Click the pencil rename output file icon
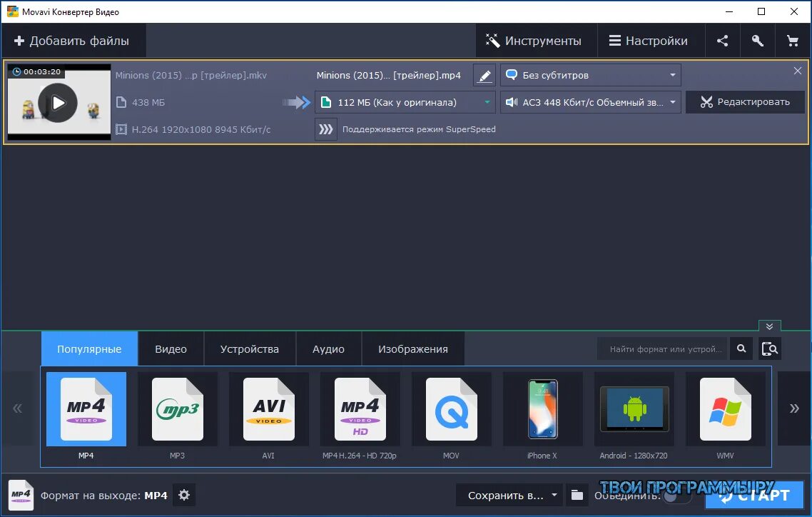This screenshot has width=812, height=517. (484, 76)
